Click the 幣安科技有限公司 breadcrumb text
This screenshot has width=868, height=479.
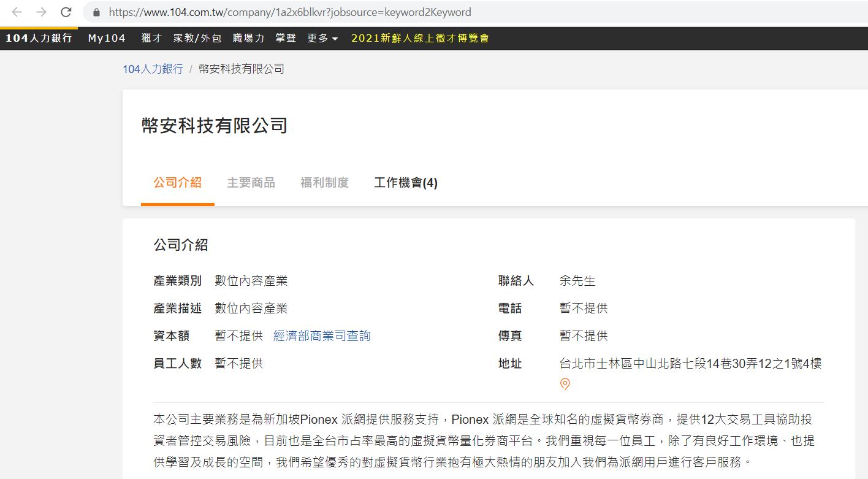pyautogui.click(x=242, y=69)
